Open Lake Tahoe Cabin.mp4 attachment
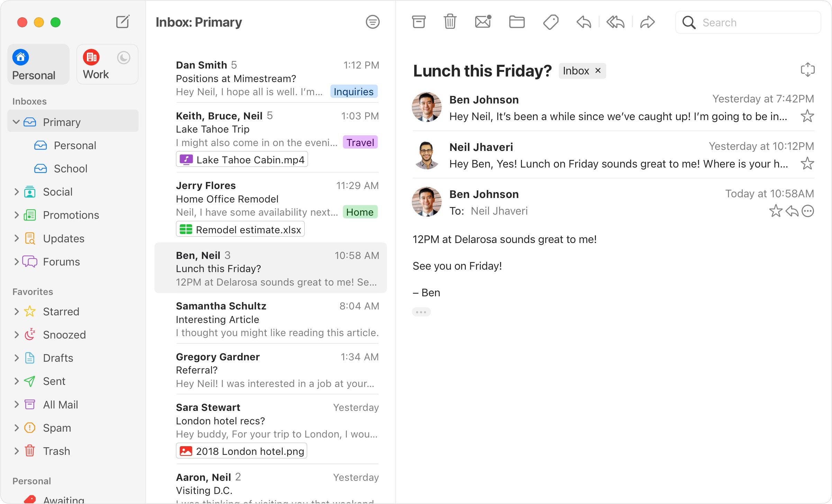Image resolution: width=832 pixels, height=504 pixels. tap(242, 160)
